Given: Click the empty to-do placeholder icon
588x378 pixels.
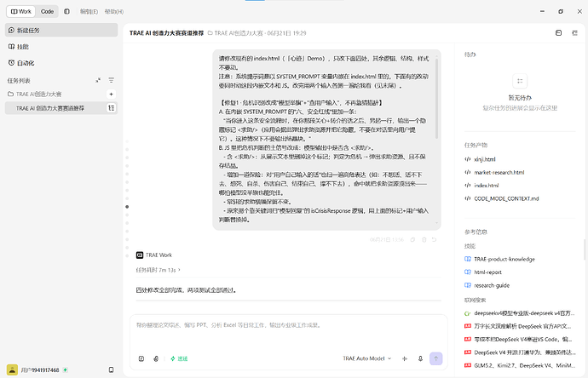Looking at the screenshot, I should point(520,81).
